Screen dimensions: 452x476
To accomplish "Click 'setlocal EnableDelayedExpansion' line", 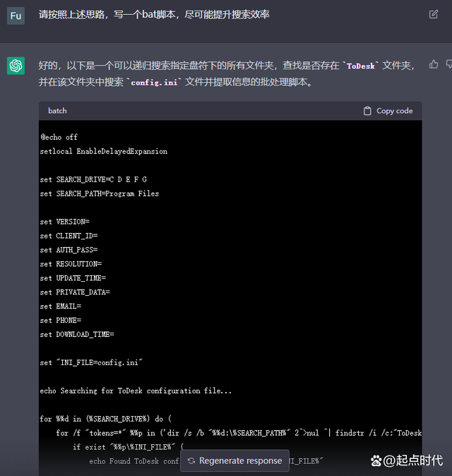I will (x=104, y=151).
